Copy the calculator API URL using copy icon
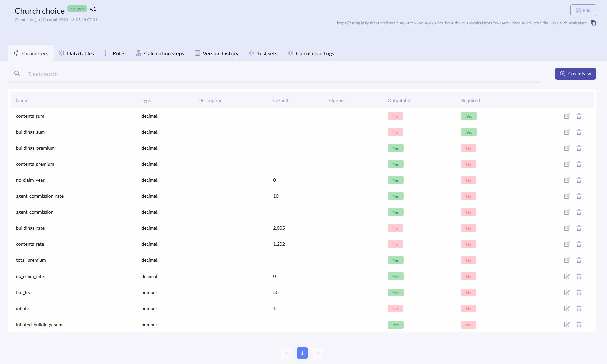 coord(594,23)
